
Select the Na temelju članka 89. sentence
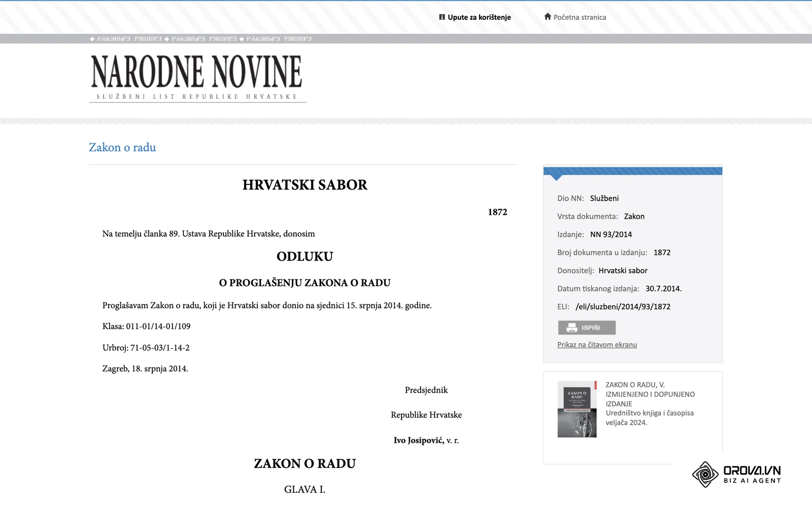(209, 234)
